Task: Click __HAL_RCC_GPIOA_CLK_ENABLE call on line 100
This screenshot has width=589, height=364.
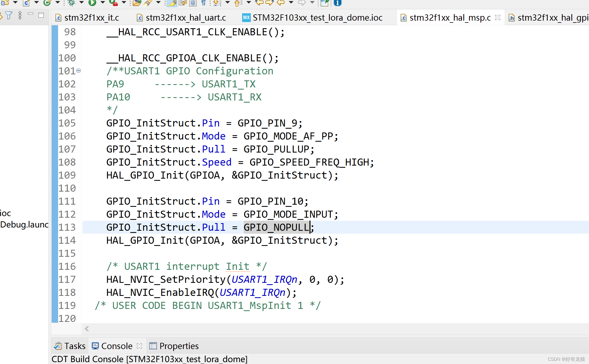Action: point(192,58)
